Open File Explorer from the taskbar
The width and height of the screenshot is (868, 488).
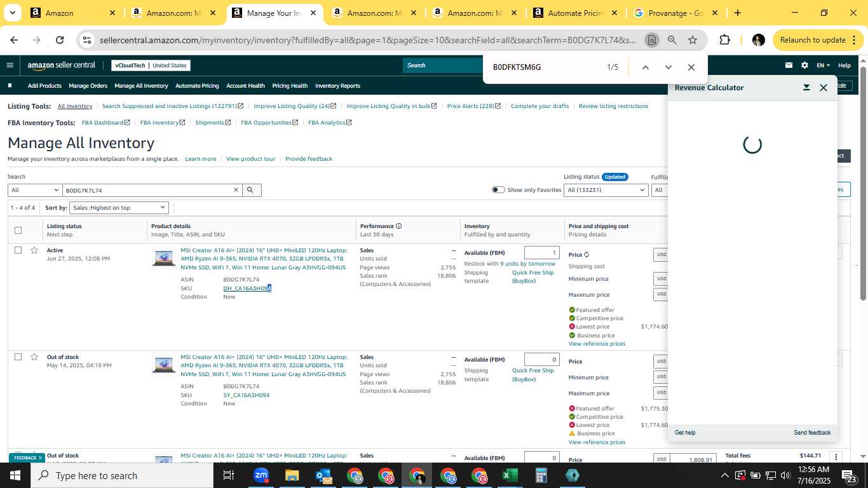point(292,475)
